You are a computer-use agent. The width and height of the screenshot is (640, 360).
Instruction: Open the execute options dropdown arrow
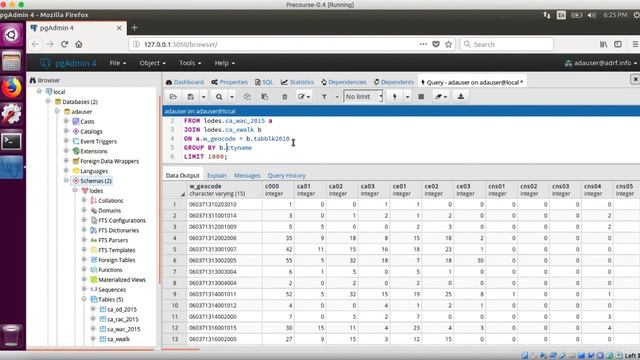407,97
